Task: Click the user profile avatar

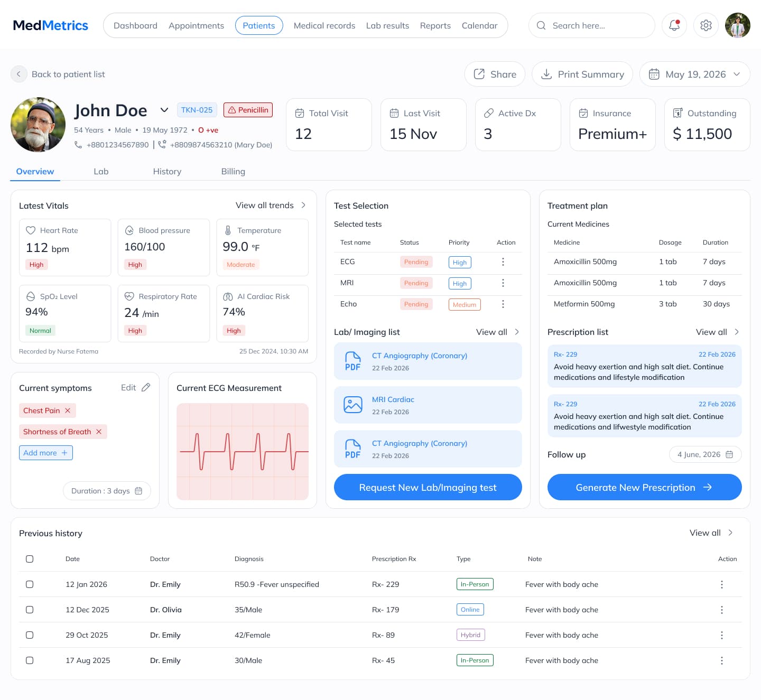Action: pyautogui.click(x=738, y=25)
